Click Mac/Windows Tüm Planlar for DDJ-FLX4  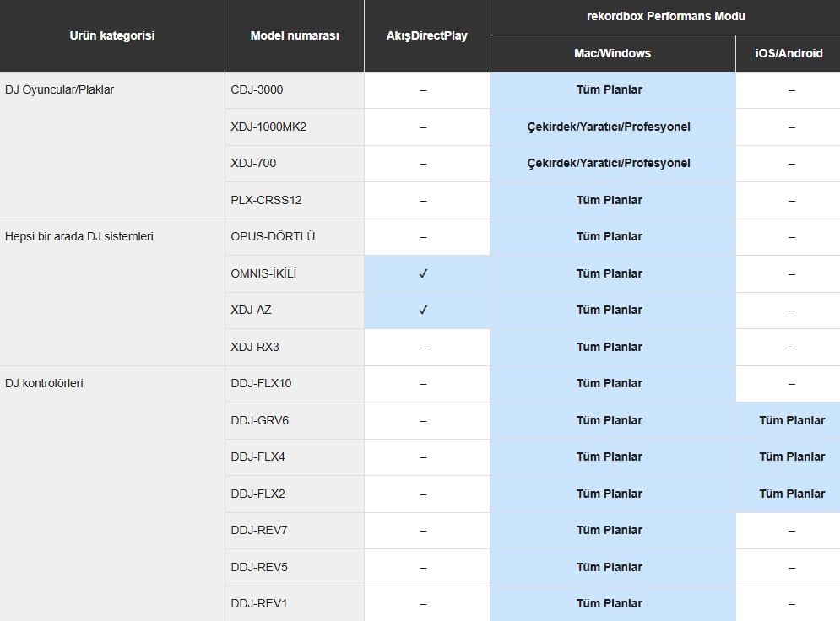tap(610, 456)
